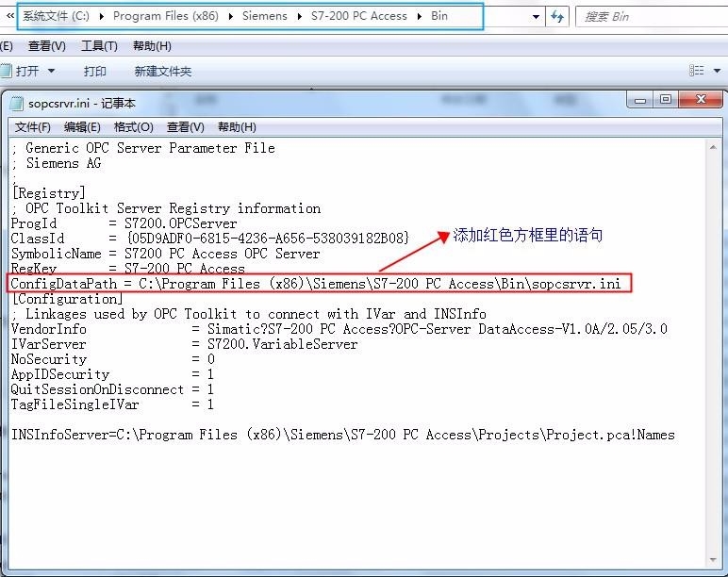Minimize the Notepad window

click(x=640, y=99)
